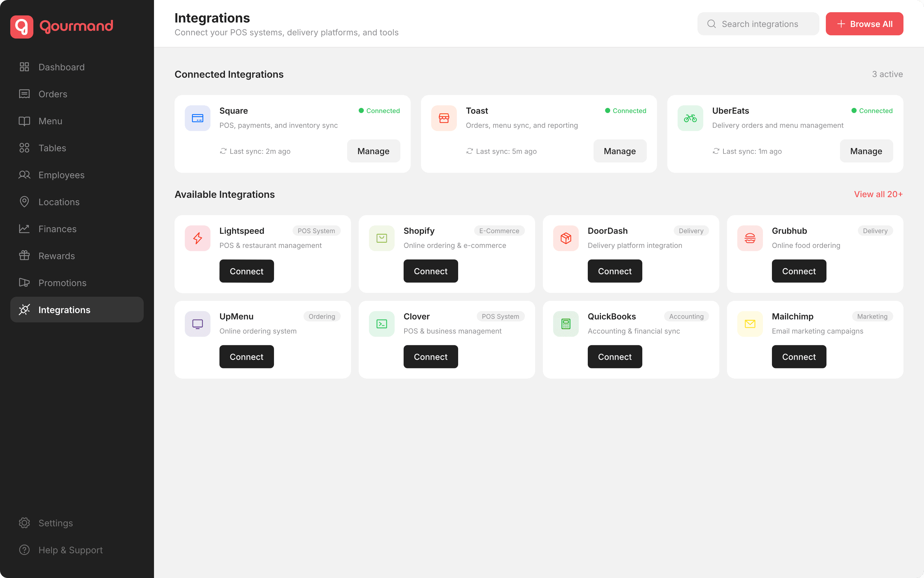Select Promotions in the sidebar

(x=77, y=283)
